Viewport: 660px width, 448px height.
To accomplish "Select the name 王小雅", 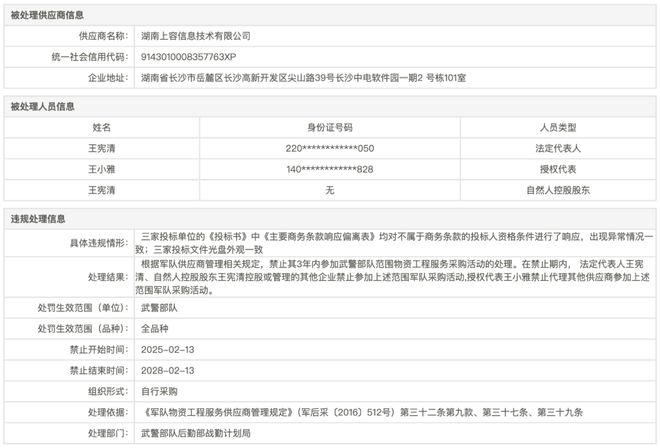I will click(x=101, y=169).
